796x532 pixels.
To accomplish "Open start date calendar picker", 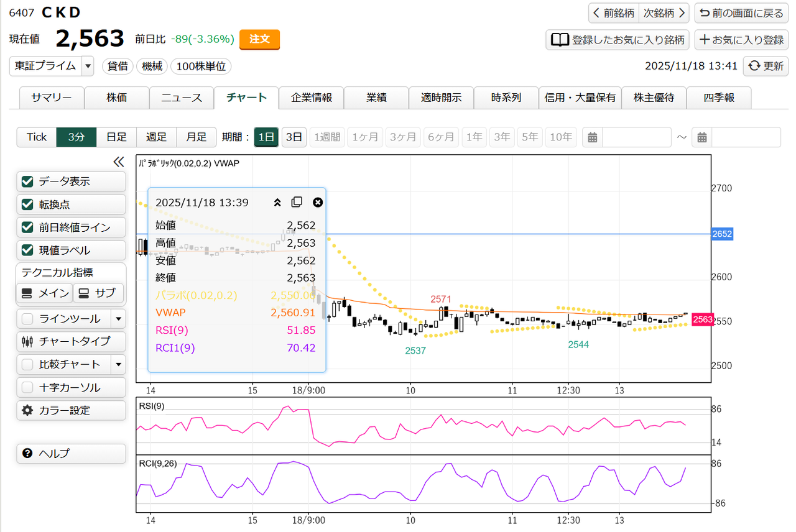I will coord(592,137).
